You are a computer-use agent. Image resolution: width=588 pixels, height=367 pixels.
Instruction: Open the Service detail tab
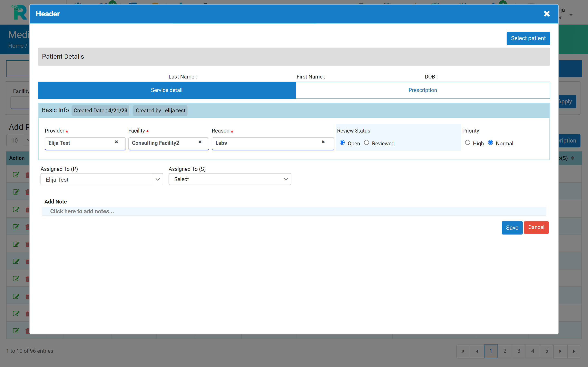coord(167,90)
